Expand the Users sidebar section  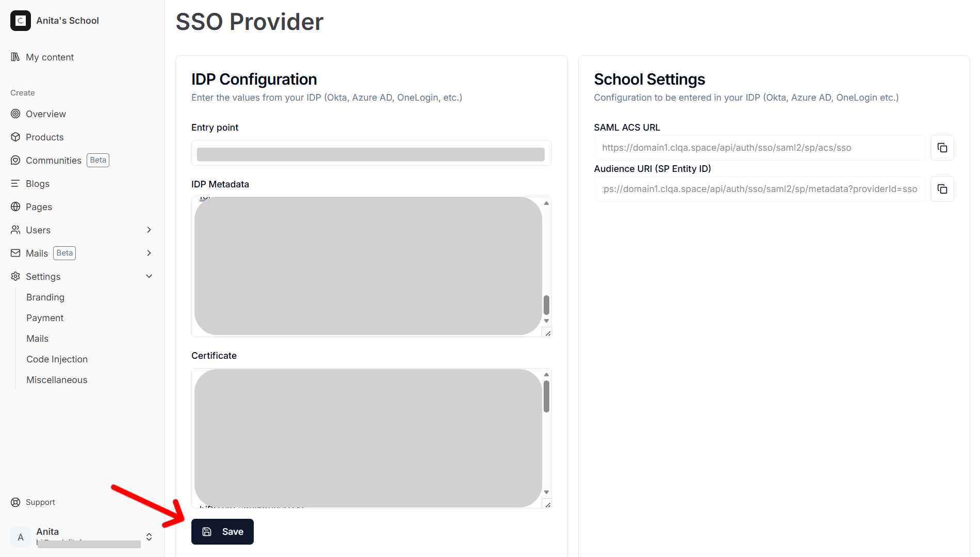coord(149,230)
